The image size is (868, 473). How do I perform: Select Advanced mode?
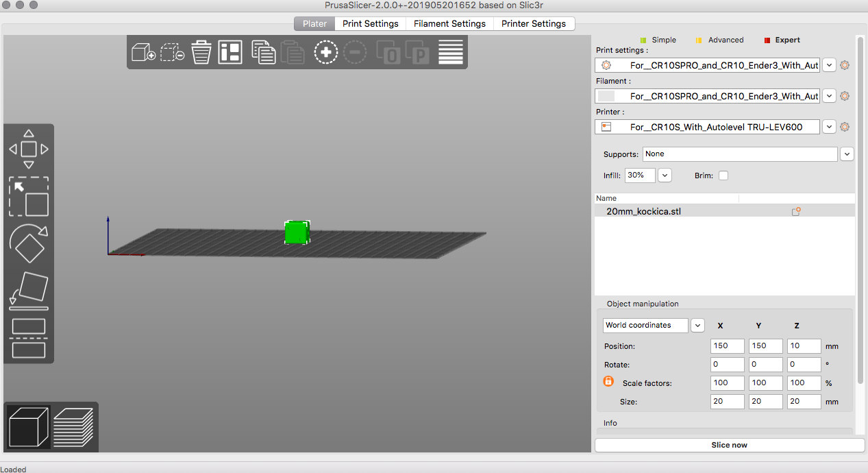(719, 40)
